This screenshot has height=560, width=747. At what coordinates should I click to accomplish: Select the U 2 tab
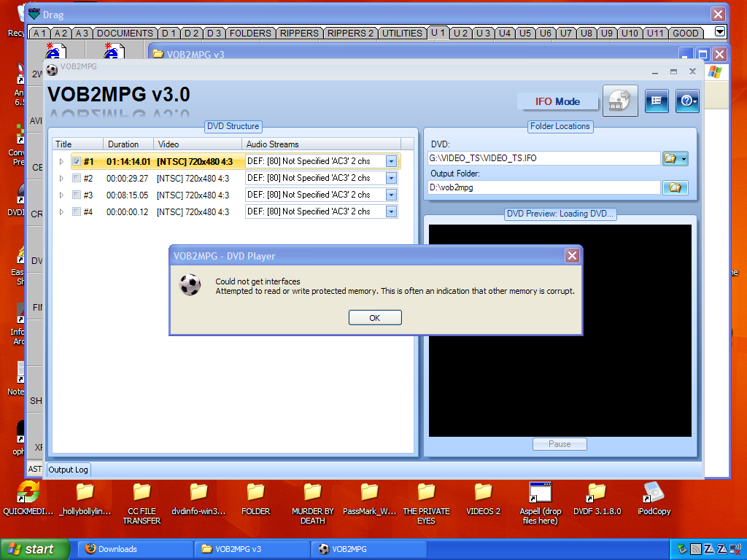[460, 34]
